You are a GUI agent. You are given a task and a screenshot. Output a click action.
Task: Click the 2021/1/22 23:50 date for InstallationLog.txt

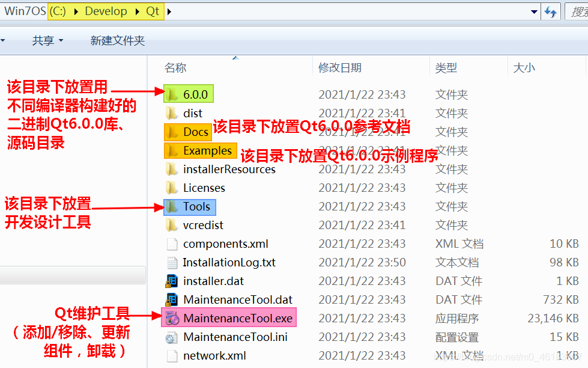[x=362, y=263]
